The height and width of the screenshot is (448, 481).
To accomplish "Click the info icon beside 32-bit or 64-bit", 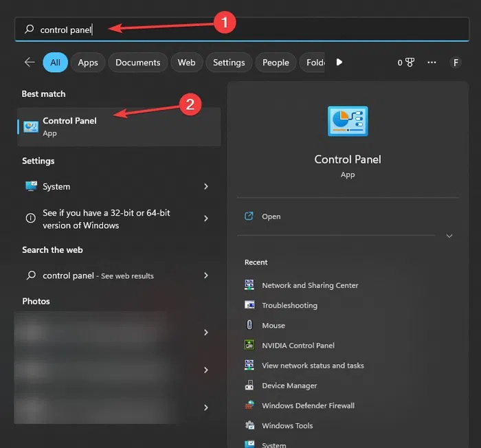I will (x=31, y=219).
